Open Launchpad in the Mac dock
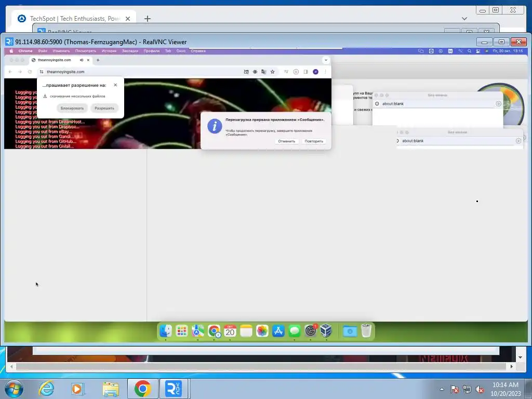The image size is (532, 399). pos(181,331)
